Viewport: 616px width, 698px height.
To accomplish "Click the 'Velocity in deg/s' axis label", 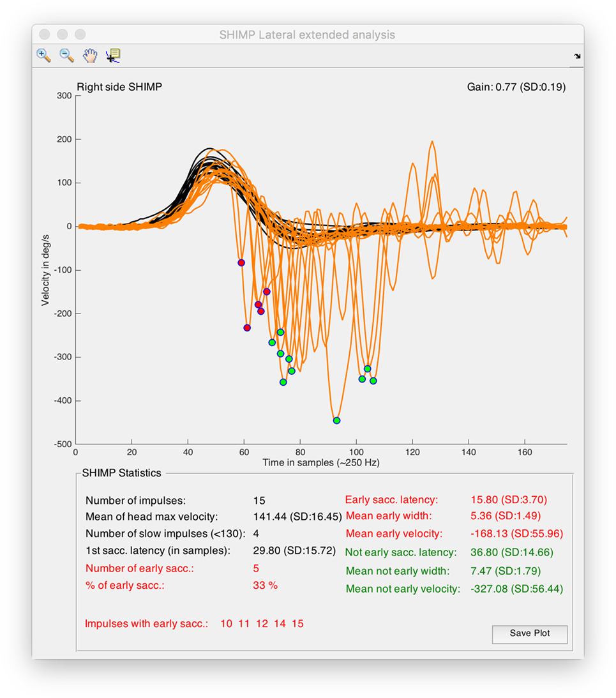I will click(x=45, y=270).
